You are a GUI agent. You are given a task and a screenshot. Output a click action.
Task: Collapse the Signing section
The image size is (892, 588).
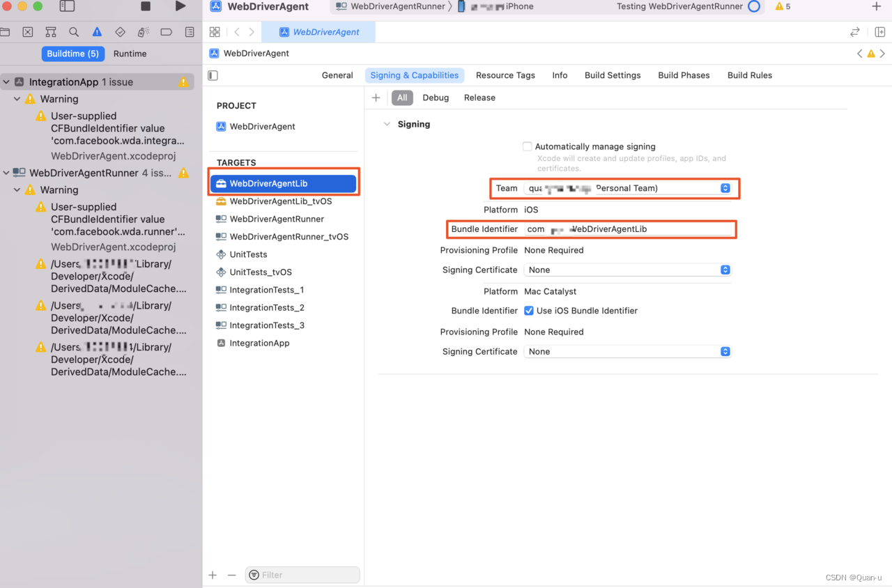pyautogui.click(x=387, y=124)
